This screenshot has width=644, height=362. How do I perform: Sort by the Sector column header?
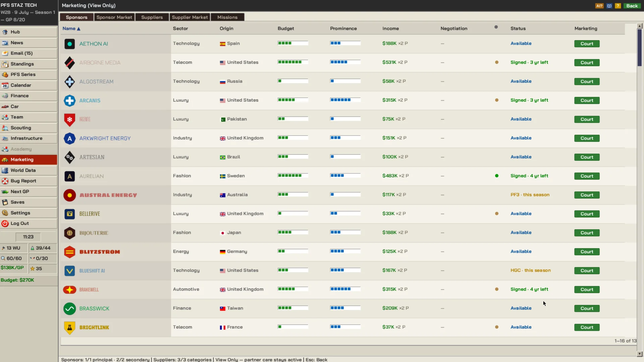(180, 28)
